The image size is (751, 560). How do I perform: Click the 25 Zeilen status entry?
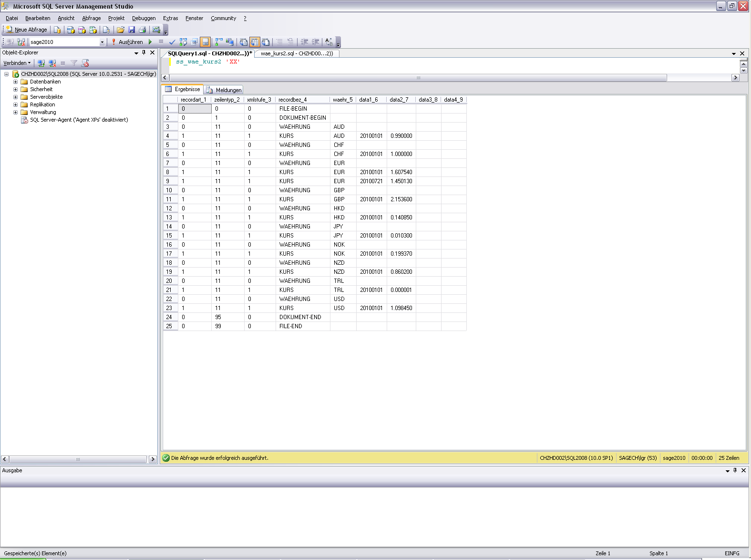(729, 458)
